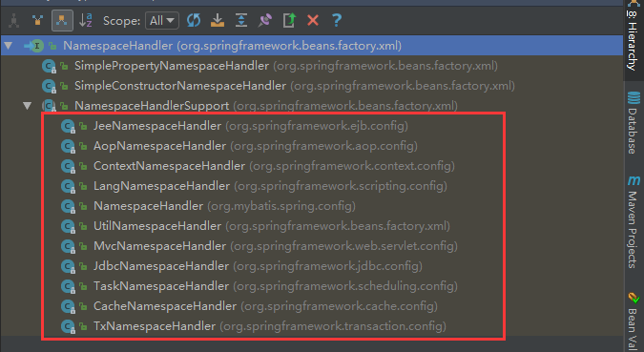Click class icon of TxNamespaceHandler
This screenshot has height=352, width=644.
tap(68, 326)
